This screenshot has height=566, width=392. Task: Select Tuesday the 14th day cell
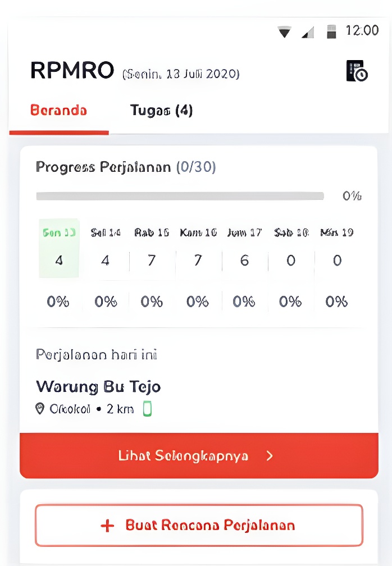coord(106,249)
